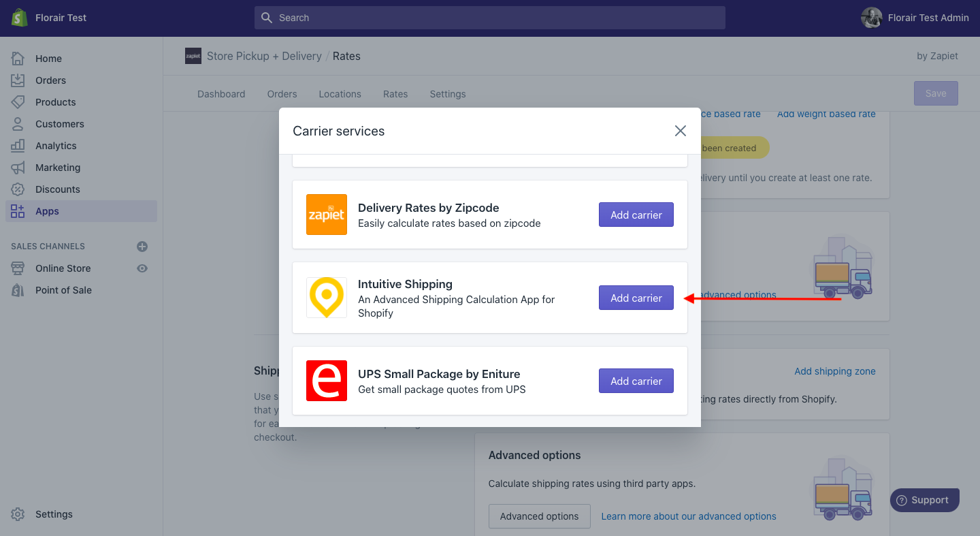Switch to the Rates tab

coord(395,94)
